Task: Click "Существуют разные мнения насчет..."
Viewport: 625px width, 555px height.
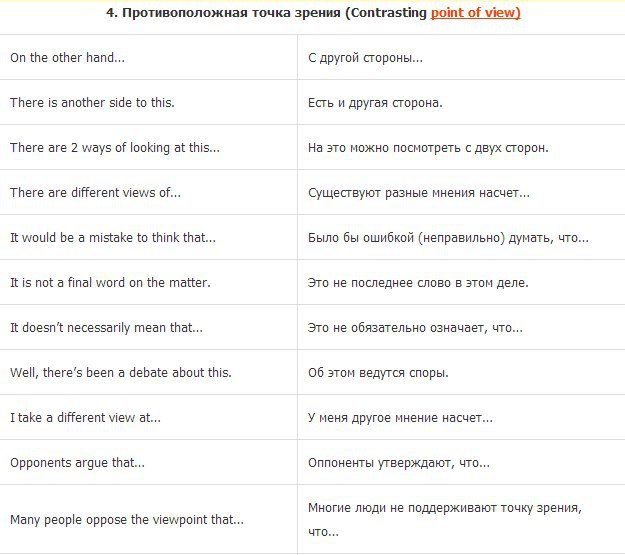Action: pyautogui.click(x=419, y=193)
